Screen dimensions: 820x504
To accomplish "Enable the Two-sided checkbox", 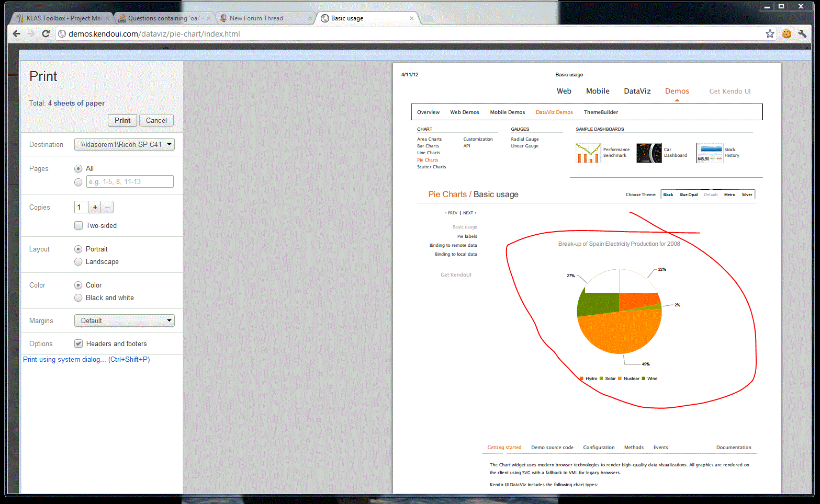I will (x=78, y=225).
